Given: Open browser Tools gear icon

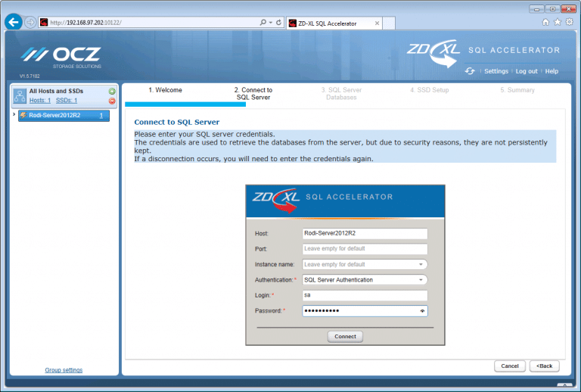Looking at the screenshot, I should tap(570, 22).
